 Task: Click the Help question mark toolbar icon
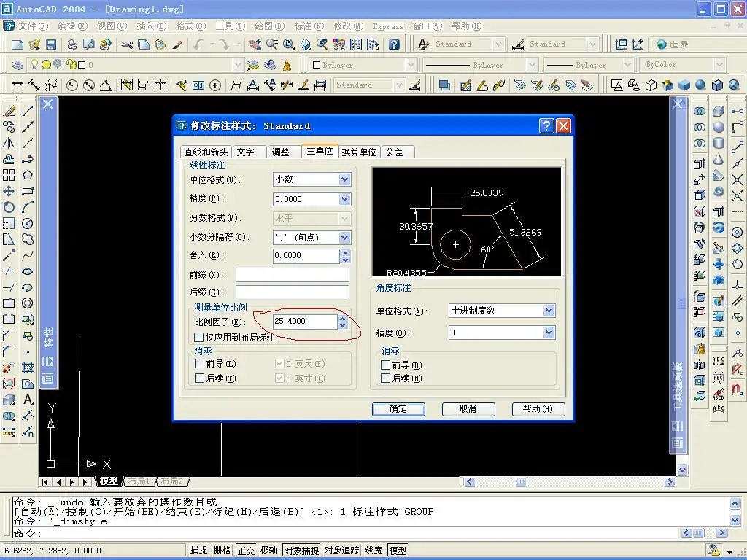coord(394,44)
